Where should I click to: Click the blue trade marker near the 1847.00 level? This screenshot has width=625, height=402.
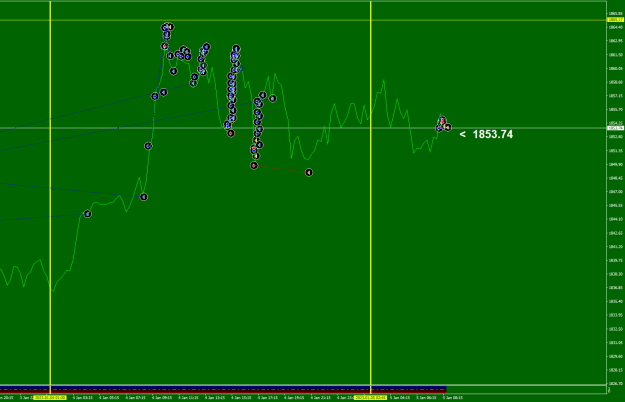[x=143, y=197]
